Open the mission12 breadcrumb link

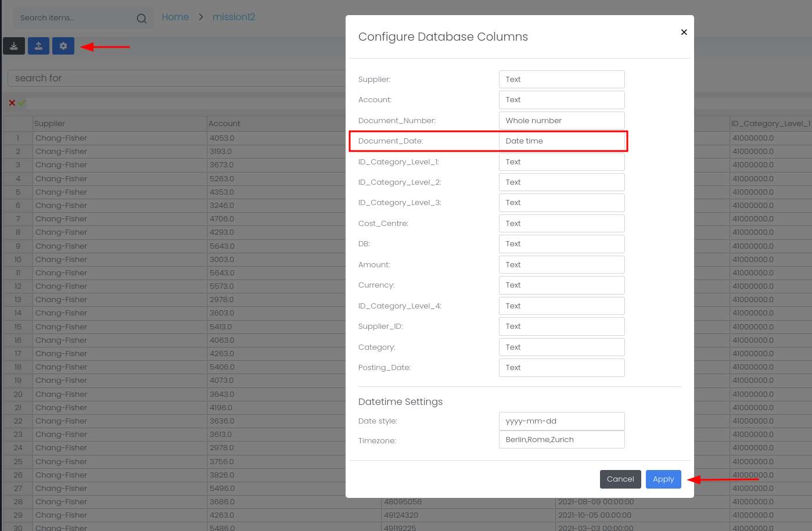tap(233, 17)
